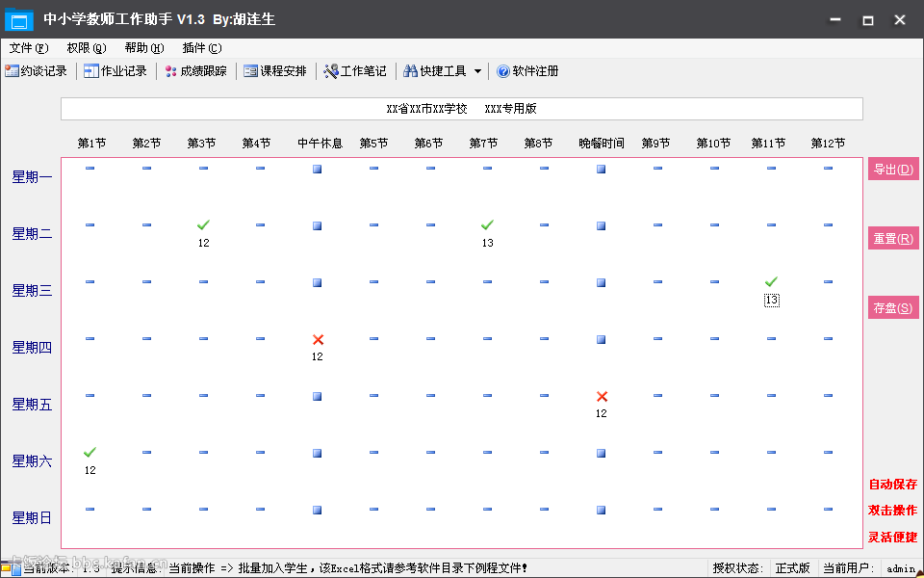Click the dash slot at 星期一 第12节
This screenshot has width=924, height=578.
pyautogui.click(x=828, y=168)
